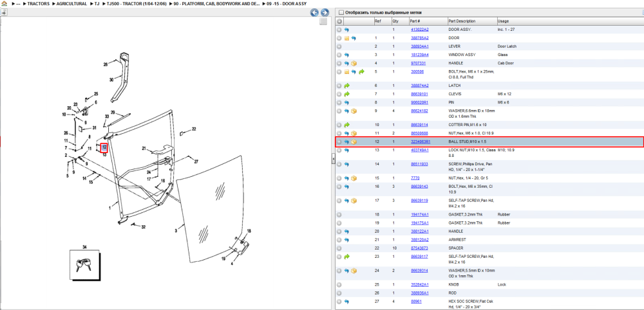Click green arrow icon in LATCH row
Image resolution: width=644 pixels, height=310 pixels.
[x=346, y=86]
